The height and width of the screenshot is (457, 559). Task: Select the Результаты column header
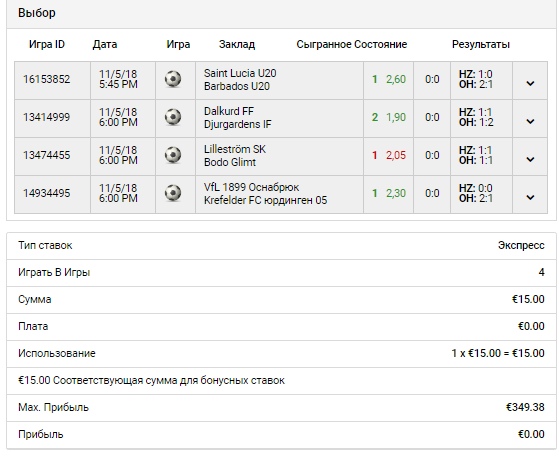[481, 45]
